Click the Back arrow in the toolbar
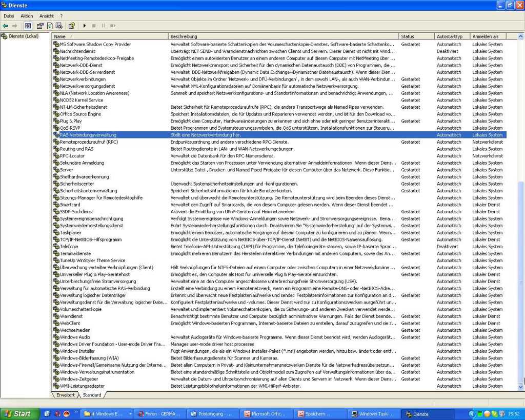This screenshot has width=525, height=420. pos(5,26)
